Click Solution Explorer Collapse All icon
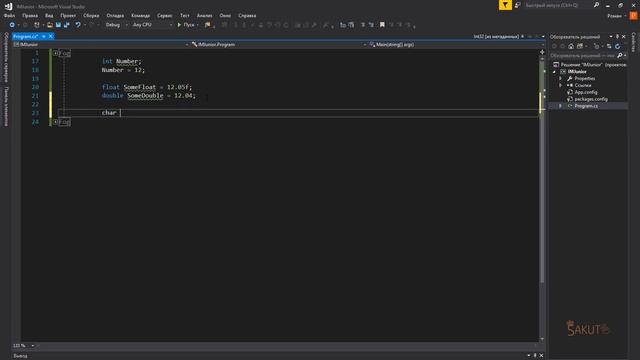Image resolution: width=640 pixels, height=360 pixels. (x=609, y=46)
